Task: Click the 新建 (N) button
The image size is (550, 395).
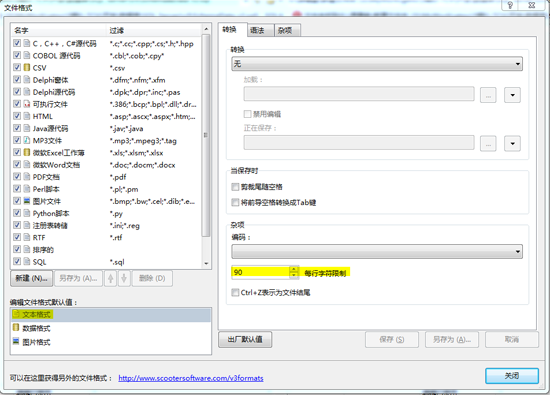Action: coord(32,279)
